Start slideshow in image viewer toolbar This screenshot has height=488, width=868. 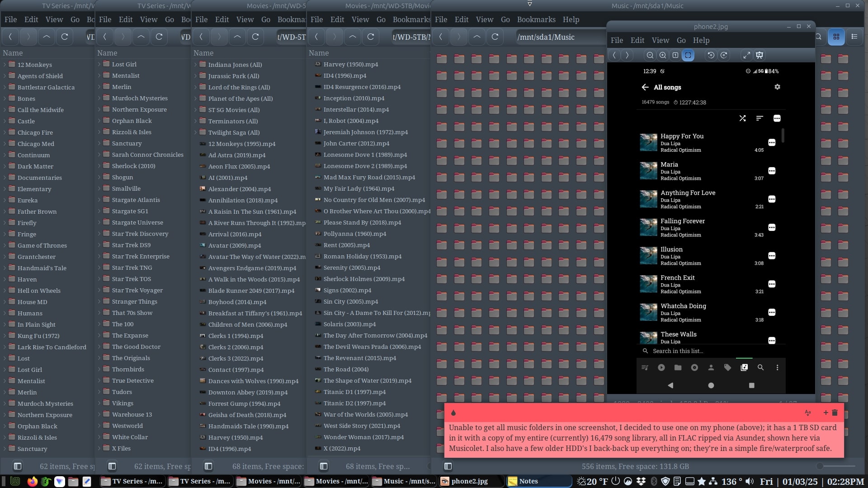(759, 55)
